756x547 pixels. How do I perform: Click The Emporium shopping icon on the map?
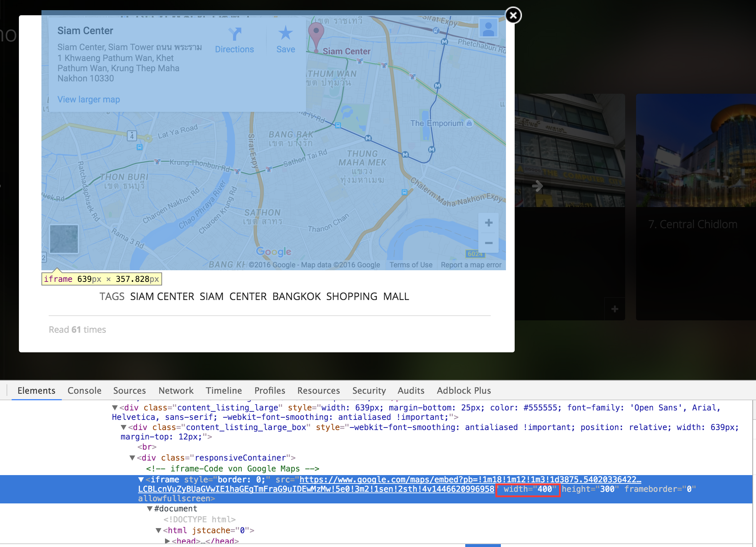[469, 123]
